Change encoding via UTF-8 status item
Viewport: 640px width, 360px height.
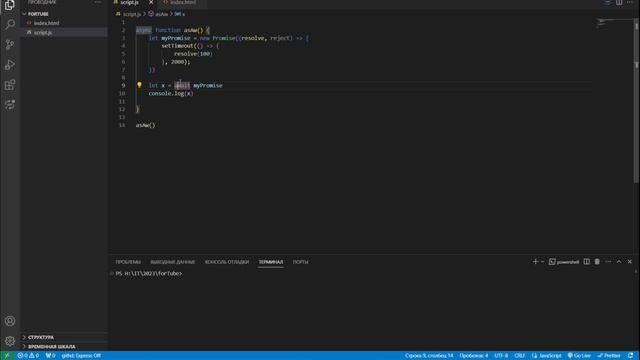coord(501,356)
